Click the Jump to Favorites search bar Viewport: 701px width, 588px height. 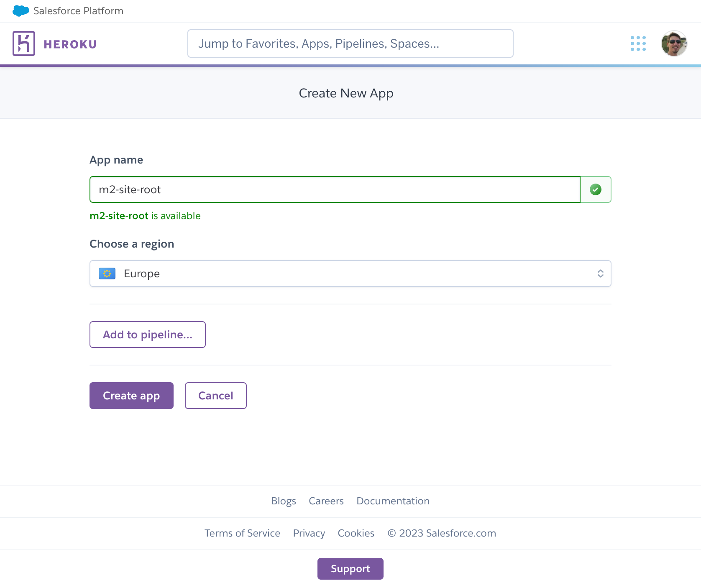[350, 43]
